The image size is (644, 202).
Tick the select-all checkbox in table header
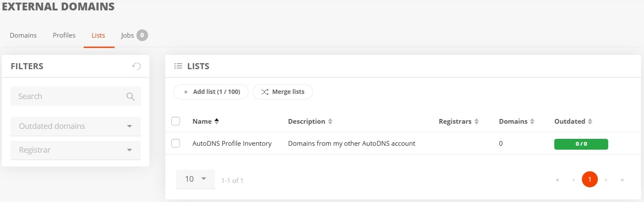click(x=176, y=121)
